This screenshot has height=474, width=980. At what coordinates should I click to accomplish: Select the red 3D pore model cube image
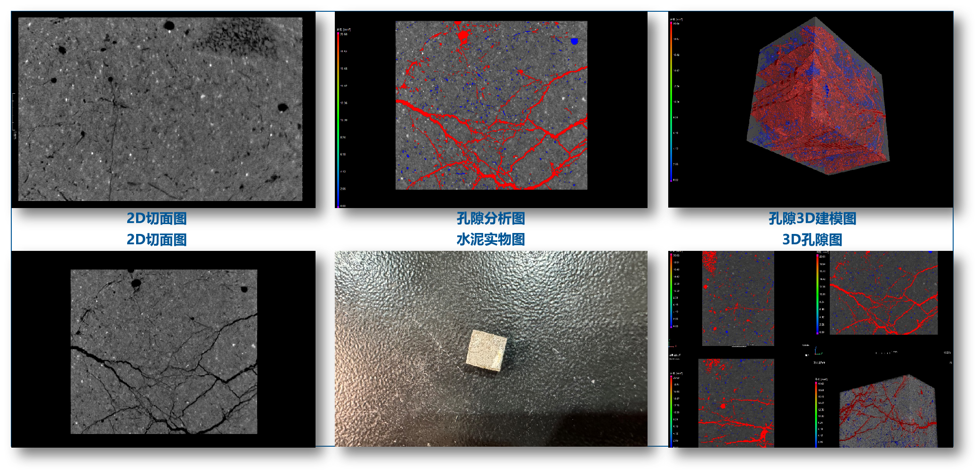pos(818,96)
